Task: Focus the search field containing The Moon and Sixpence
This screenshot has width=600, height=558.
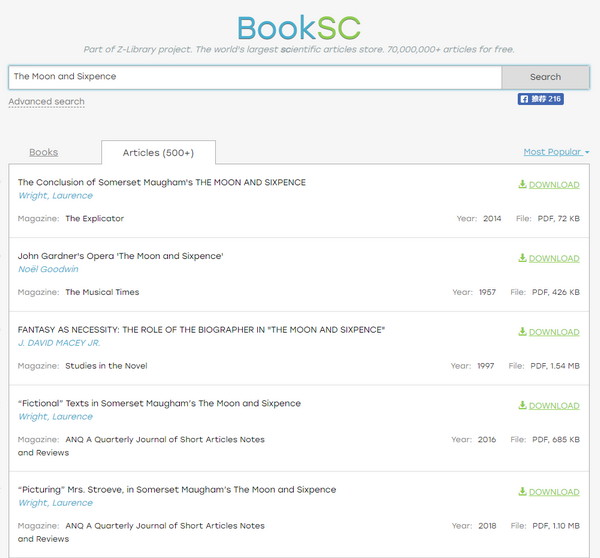Action: pyautogui.click(x=255, y=77)
